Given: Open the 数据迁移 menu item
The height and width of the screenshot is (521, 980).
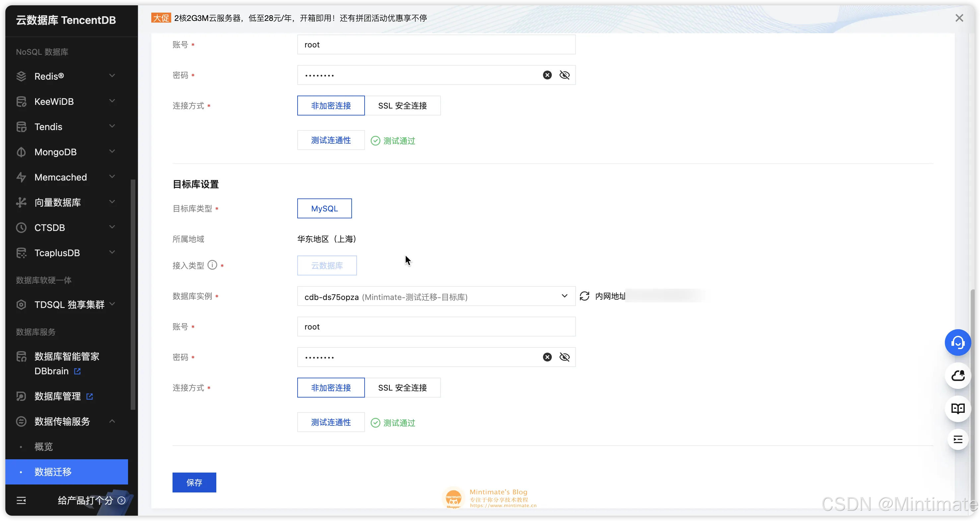Looking at the screenshot, I should 67,472.
